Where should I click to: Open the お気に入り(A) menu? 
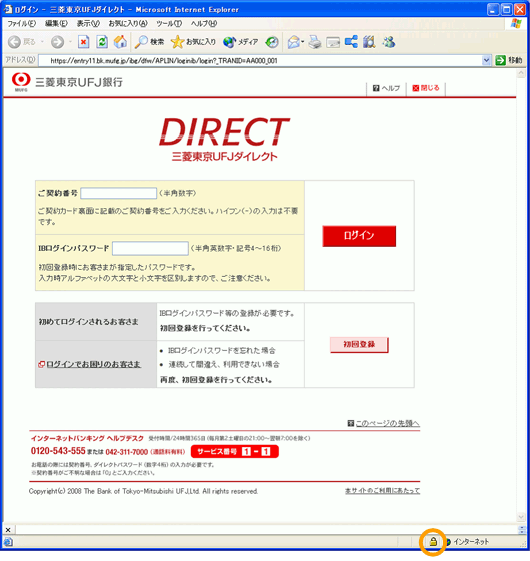point(128,24)
